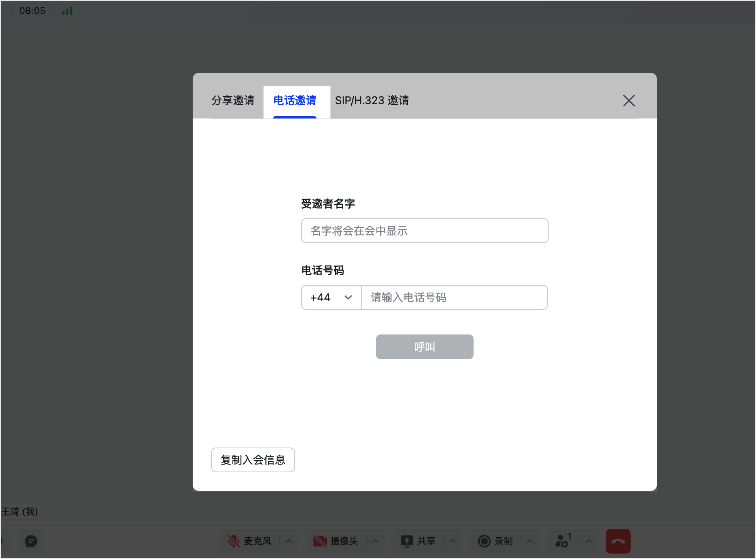This screenshot has height=559, width=756.
Task: Click the red hang up button
Action: click(x=618, y=541)
